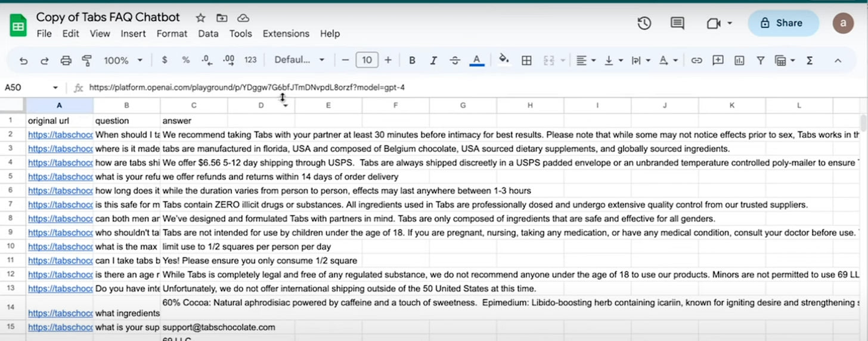Viewport: 868px width, 341px height.
Task: Open the account avatar menu
Action: (843, 23)
